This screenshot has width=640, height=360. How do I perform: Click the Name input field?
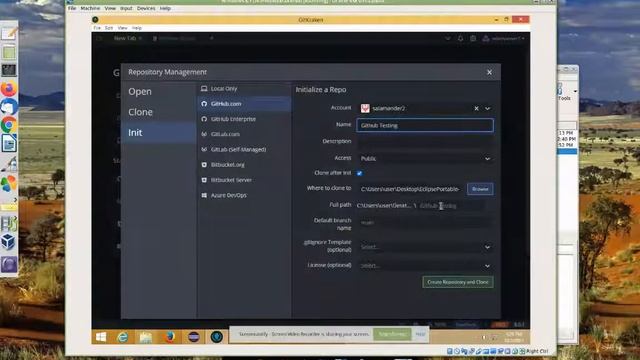(425, 125)
